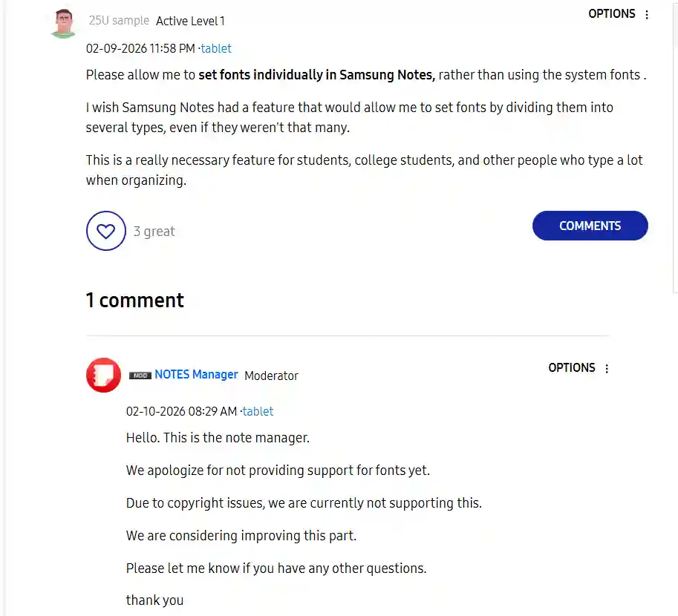Click the Active Level 1 badge
678x616 pixels.
[190, 21]
